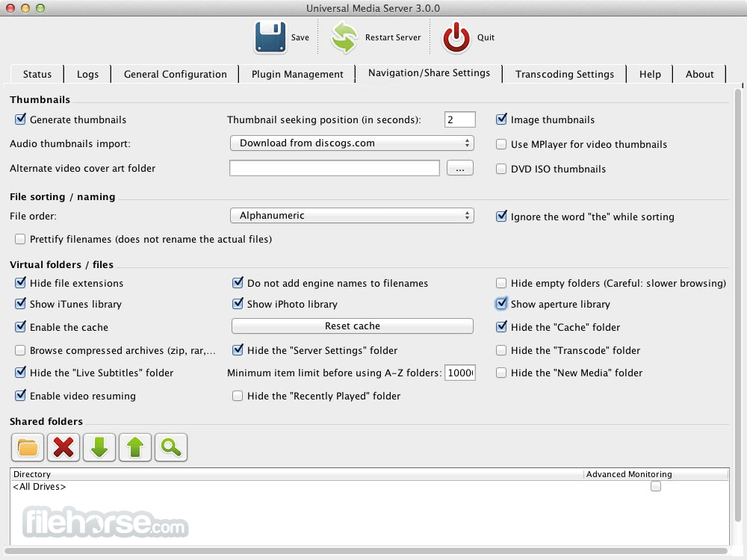747x560 pixels.
Task: Enable Use MPlayer for video thumbnails
Action: pyautogui.click(x=501, y=144)
